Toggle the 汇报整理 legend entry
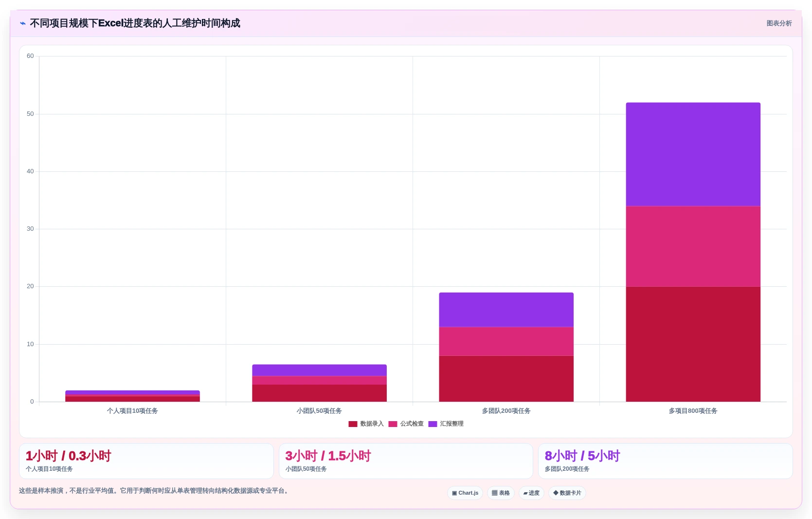Screen dimensions: 812x519 click(x=446, y=424)
